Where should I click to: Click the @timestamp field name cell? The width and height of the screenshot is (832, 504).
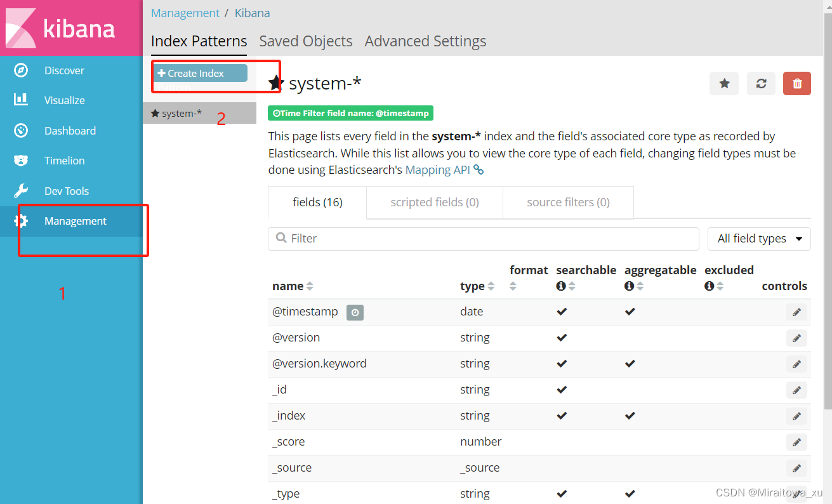click(x=305, y=312)
